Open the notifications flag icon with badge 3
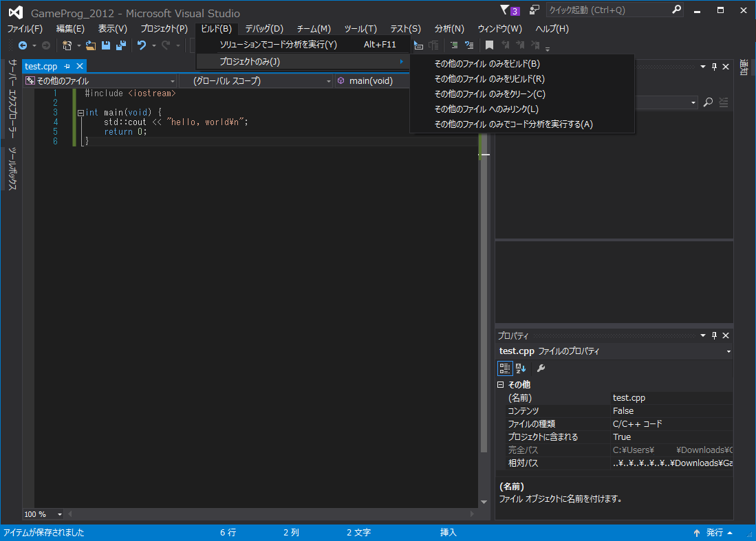 (x=510, y=10)
